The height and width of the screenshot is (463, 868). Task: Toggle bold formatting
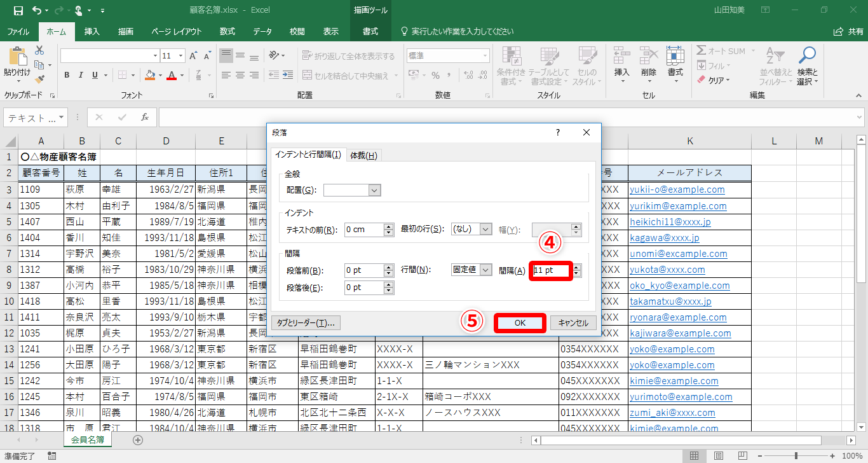click(x=67, y=76)
